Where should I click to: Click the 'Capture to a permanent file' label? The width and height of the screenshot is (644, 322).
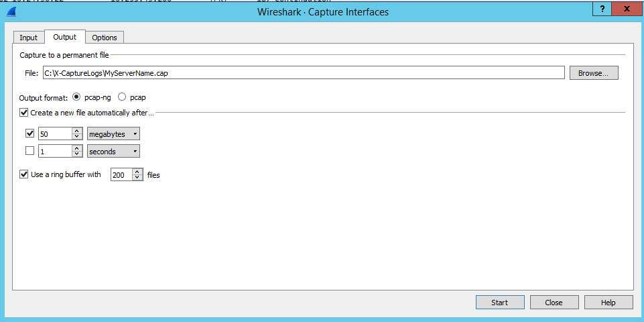click(64, 55)
